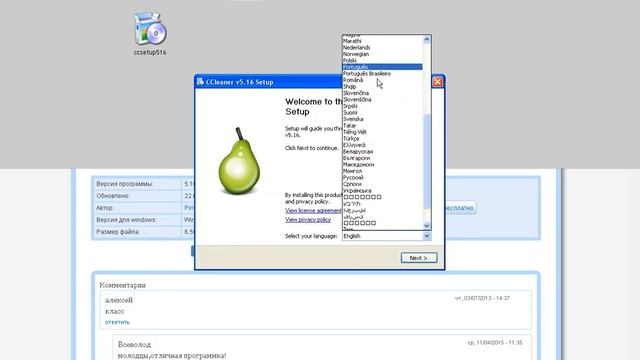Screen dimensions: 640x360
Task: Click ответить under алексей's comment
Action: pyautogui.click(x=117, y=322)
